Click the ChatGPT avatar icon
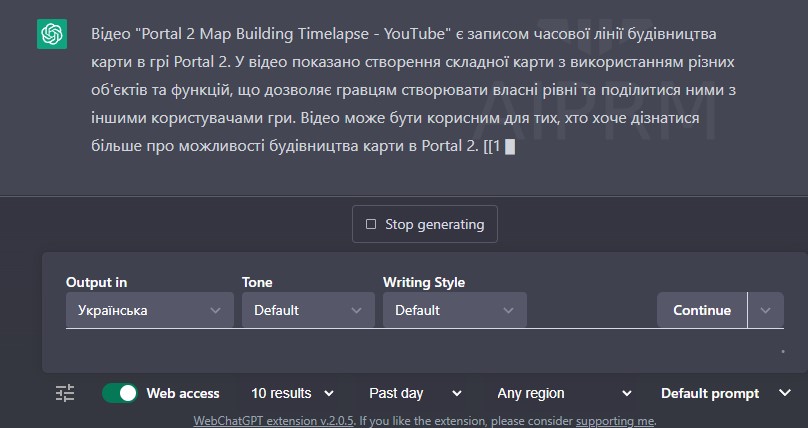Image resolution: width=808 pixels, height=428 pixels. pos(52,34)
